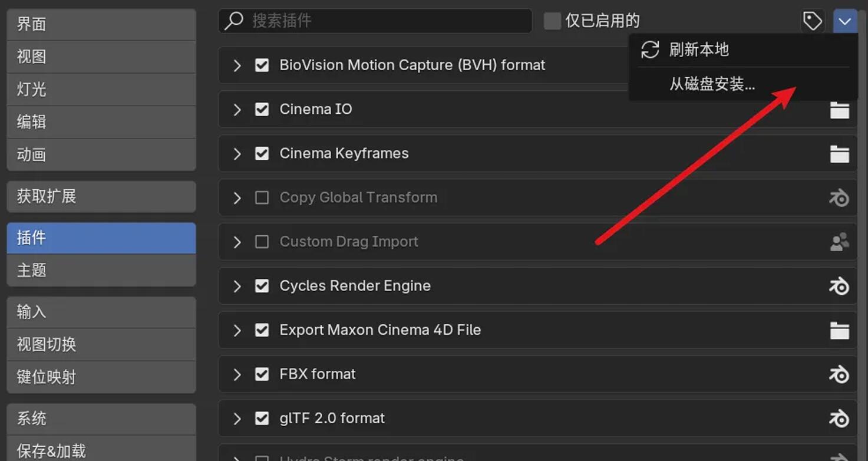Click Blender logo on Copy Global Transform row
Screen dimensions: 868x461
(x=839, y=198)
